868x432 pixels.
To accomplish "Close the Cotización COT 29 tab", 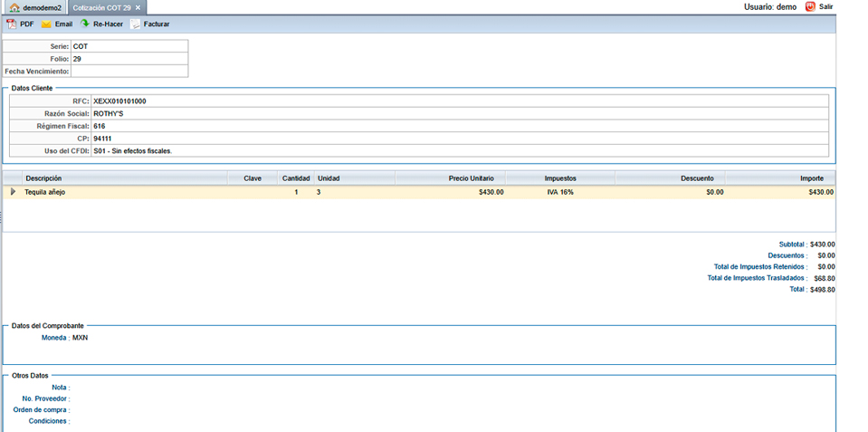I will [138, 7].
